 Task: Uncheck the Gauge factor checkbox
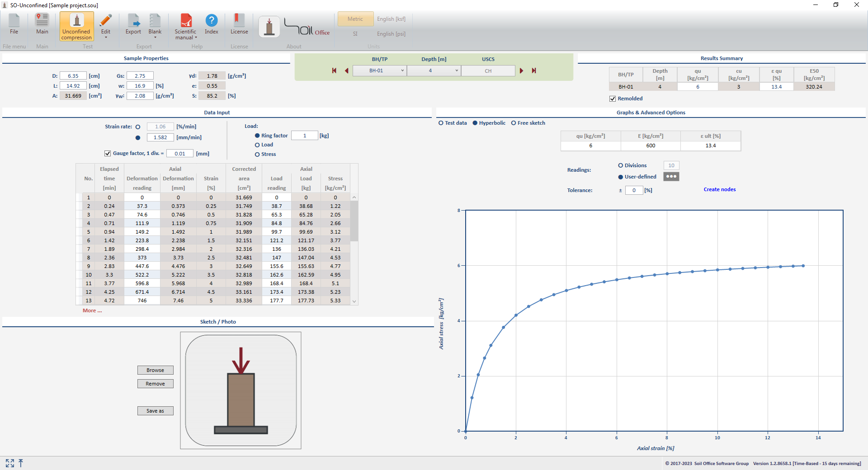point(108,154)
